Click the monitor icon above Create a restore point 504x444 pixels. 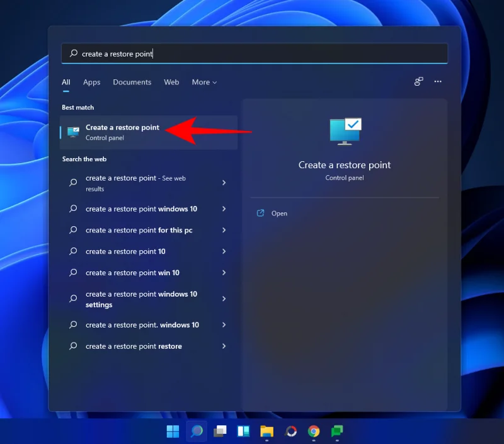point(345,130)
